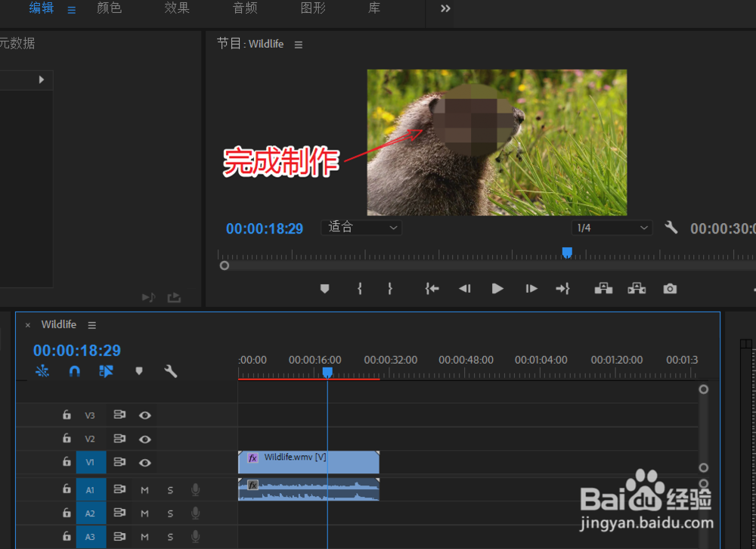The width and height of the screenshot is (756, 549).
Task: Target the V1 track header
Action: pos(91,462)
